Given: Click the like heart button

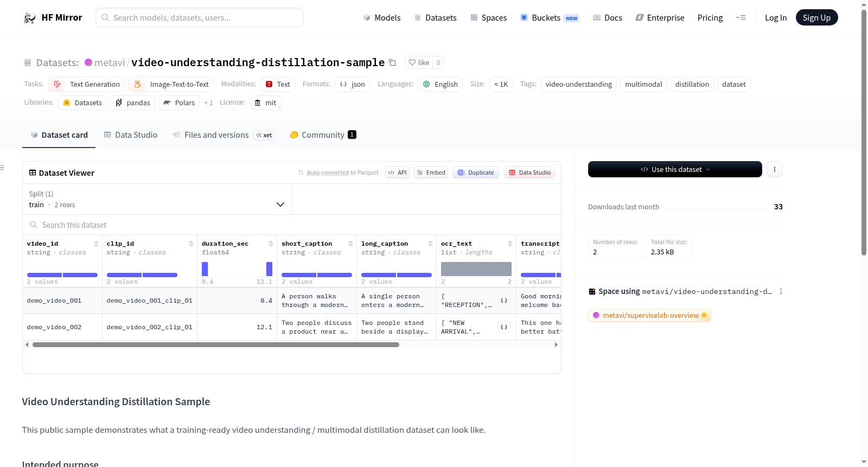Looking at the screenshot, I should (x=419, y=62).
